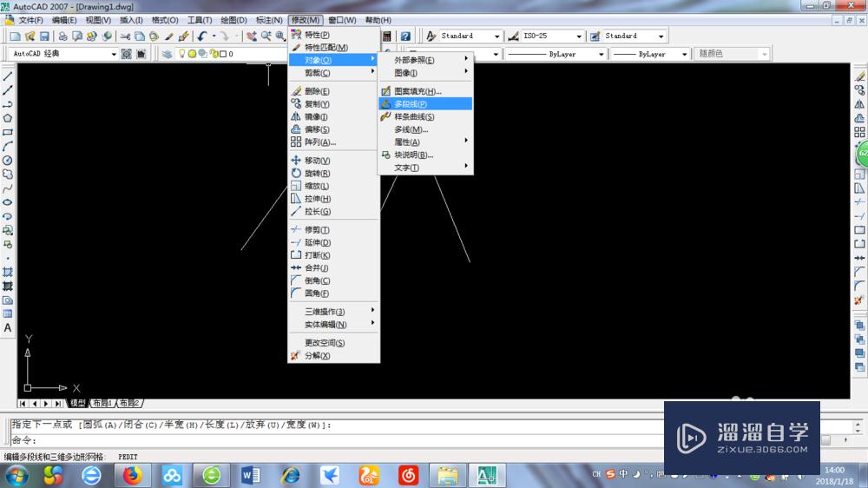Open Word from the taskbar

coord(250,475)
